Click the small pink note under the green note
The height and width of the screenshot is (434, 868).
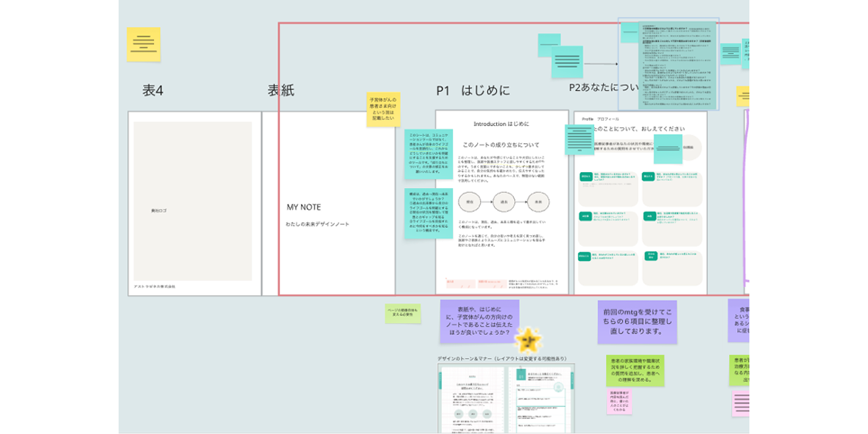[619, 401]
